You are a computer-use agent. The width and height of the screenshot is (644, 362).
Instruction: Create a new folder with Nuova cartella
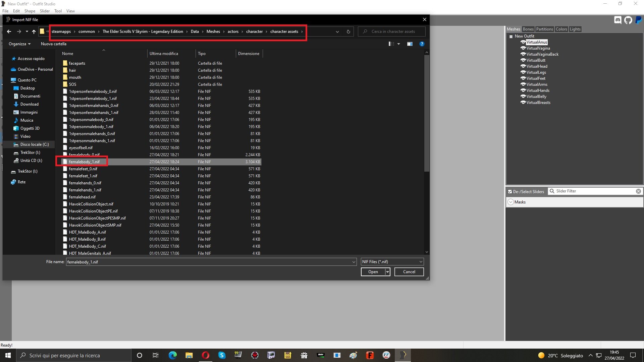coord(54,44)
